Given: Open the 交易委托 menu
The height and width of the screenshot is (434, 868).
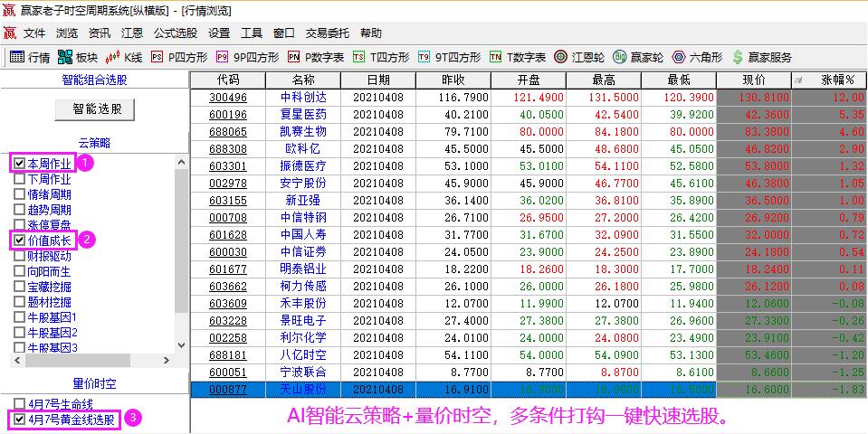Looking at the screenshot, I should [327, 33].
